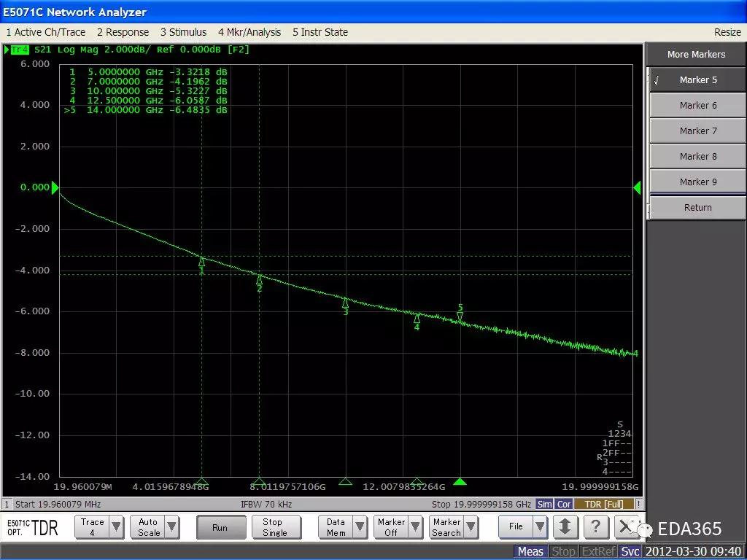Open the Mkr/Analysis menu
The height and width of the screenshot is (560, 747).
pyautogui.click(x=249, y=32)
